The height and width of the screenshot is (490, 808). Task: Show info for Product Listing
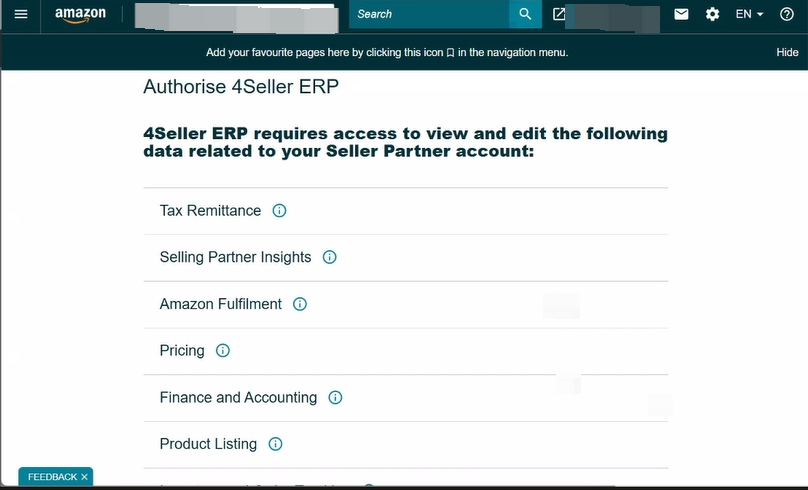276,444
